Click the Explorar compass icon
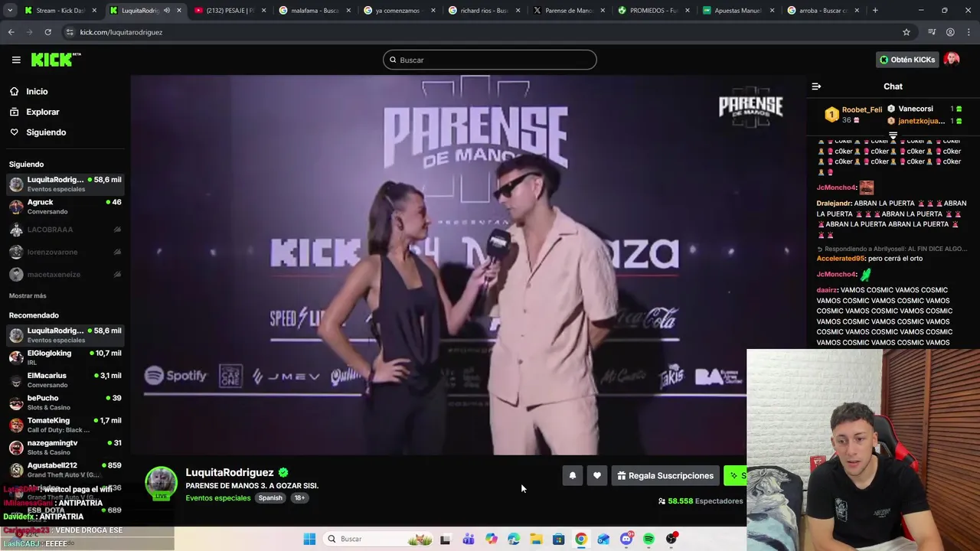Viewport: 980px width, 551px height. coord(15,112)
